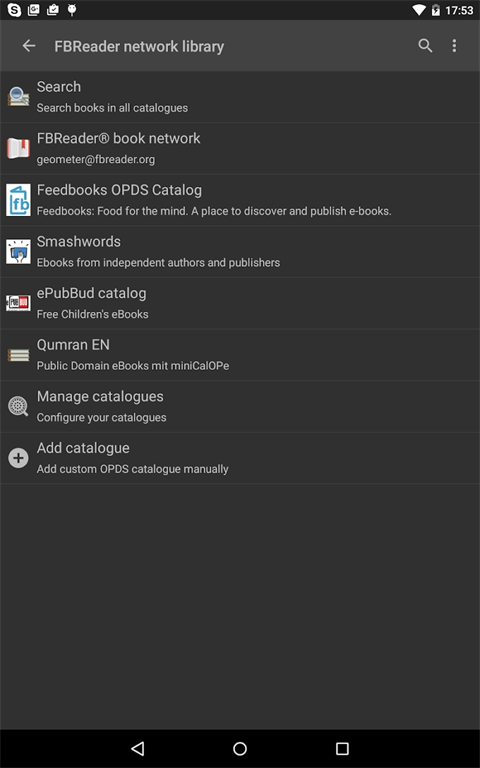Tap Android home navigation button
The image size is (480, 768).
[240, 748]
